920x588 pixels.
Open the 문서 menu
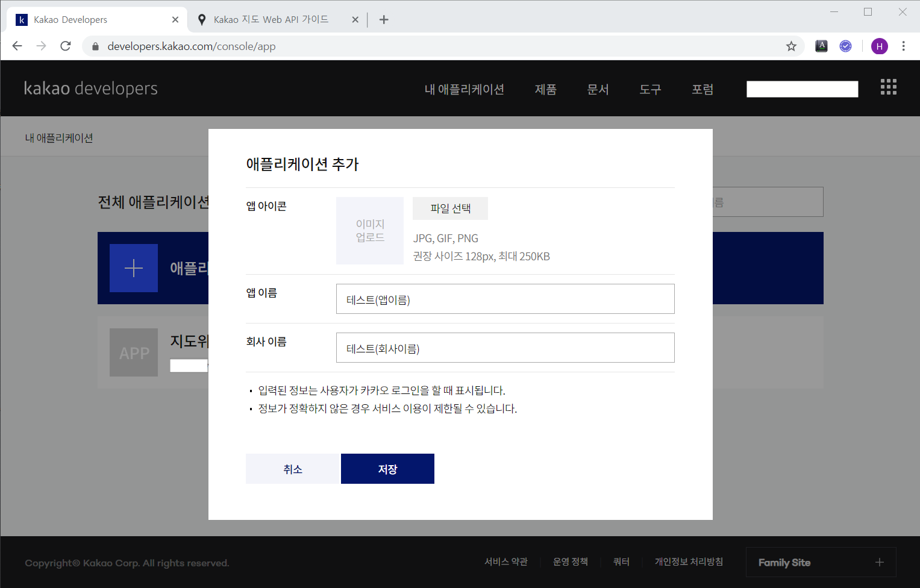click(598, 89)
